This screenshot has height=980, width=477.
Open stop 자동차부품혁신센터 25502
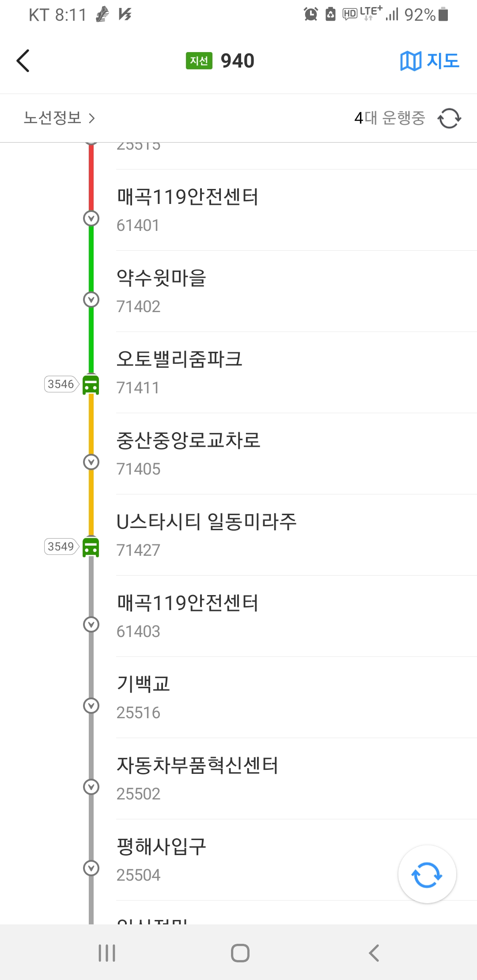(x=296, y=779)
